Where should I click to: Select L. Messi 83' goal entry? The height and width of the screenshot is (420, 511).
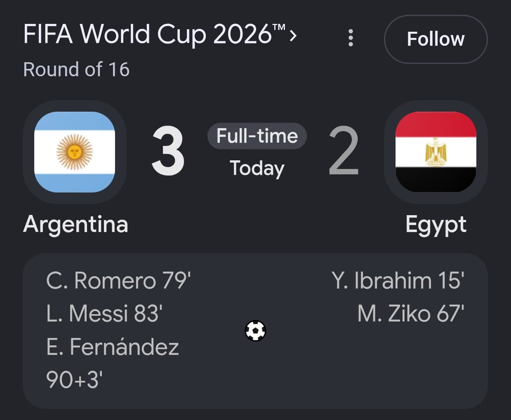tap(104, 314)
